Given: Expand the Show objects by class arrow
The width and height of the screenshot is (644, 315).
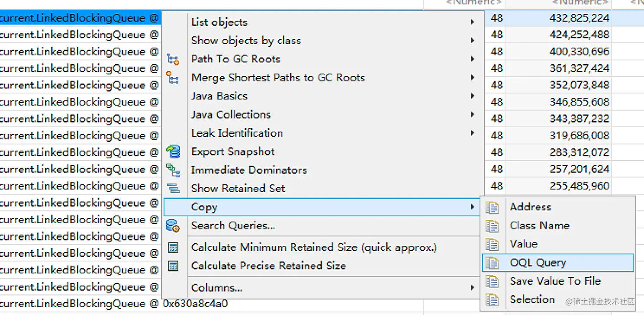Looking at the screenshot, I should point(473,41).
